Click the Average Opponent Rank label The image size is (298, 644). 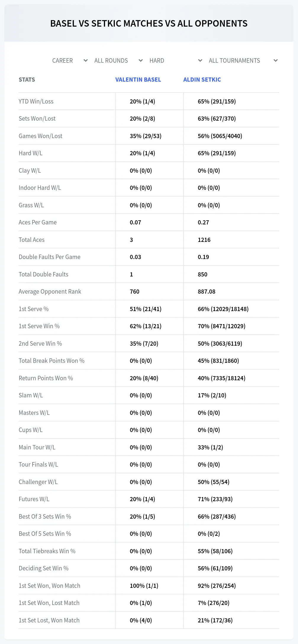click(x=50, y=292)
